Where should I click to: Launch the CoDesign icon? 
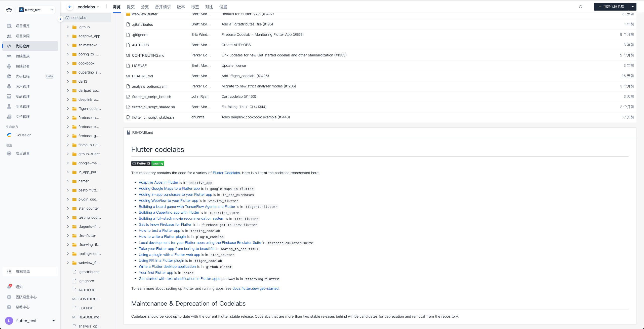9,135
